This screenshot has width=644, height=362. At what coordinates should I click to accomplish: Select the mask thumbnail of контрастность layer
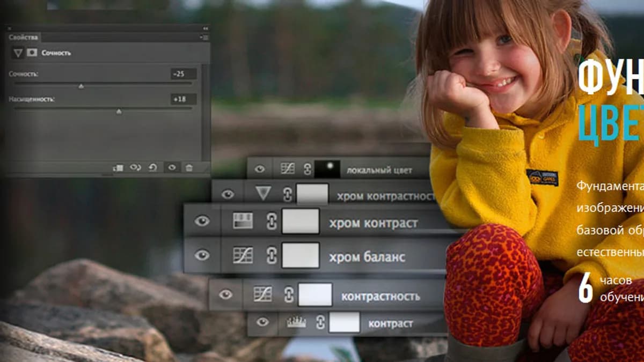pos(315,294)
